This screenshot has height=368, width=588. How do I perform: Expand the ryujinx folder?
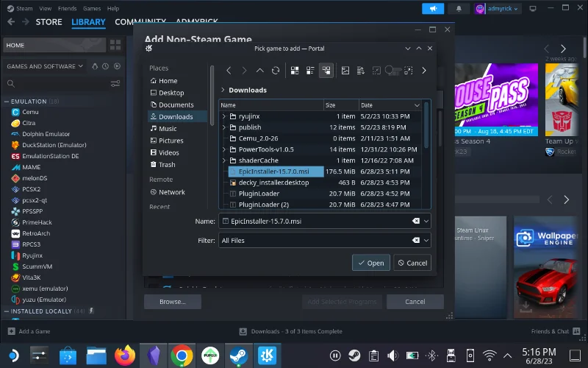[224, 116]
